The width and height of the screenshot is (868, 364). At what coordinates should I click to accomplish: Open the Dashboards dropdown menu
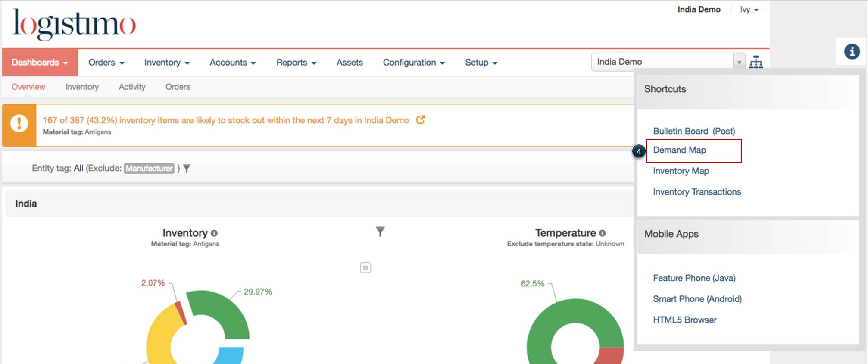[x=40, y=63]
